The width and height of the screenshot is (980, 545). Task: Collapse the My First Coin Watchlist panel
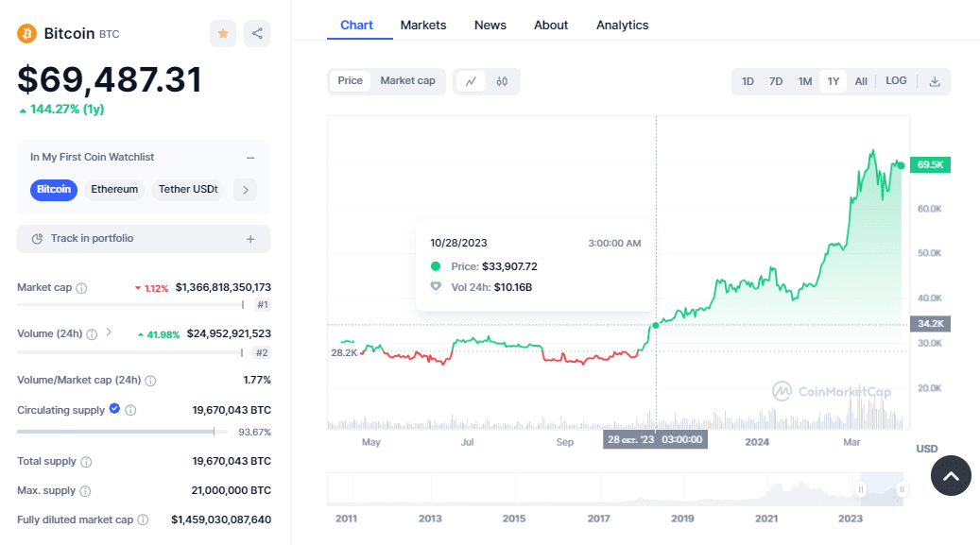(250, 158)
